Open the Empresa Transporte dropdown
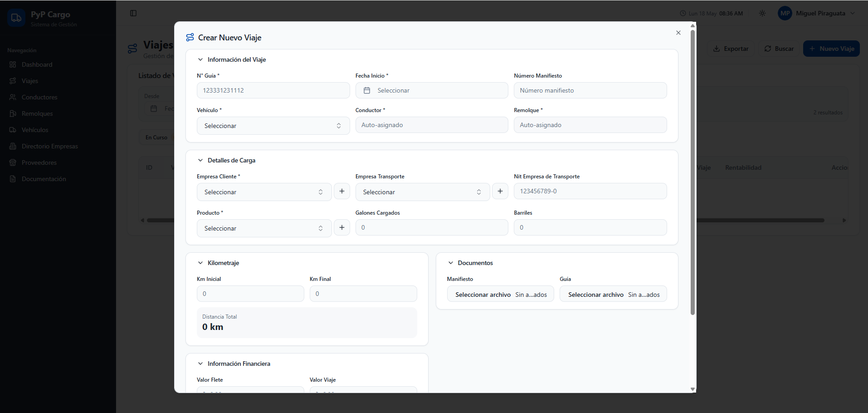The image size is (868, 413). pos(422,192)
